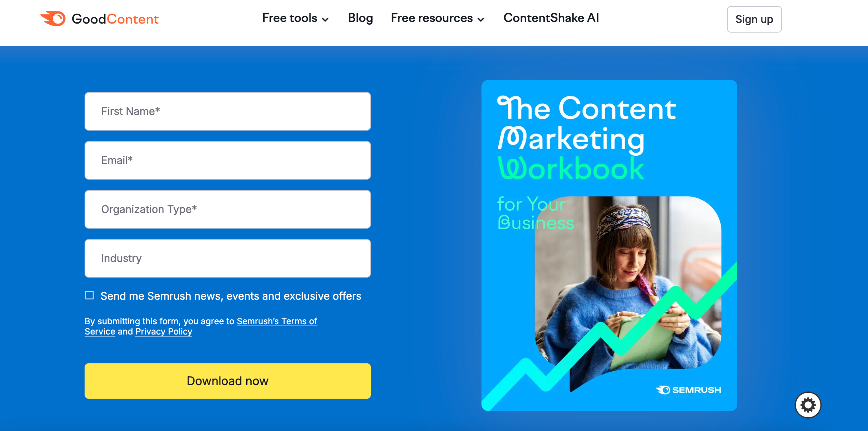View the Privacy Policy

(x=163, y=332)
